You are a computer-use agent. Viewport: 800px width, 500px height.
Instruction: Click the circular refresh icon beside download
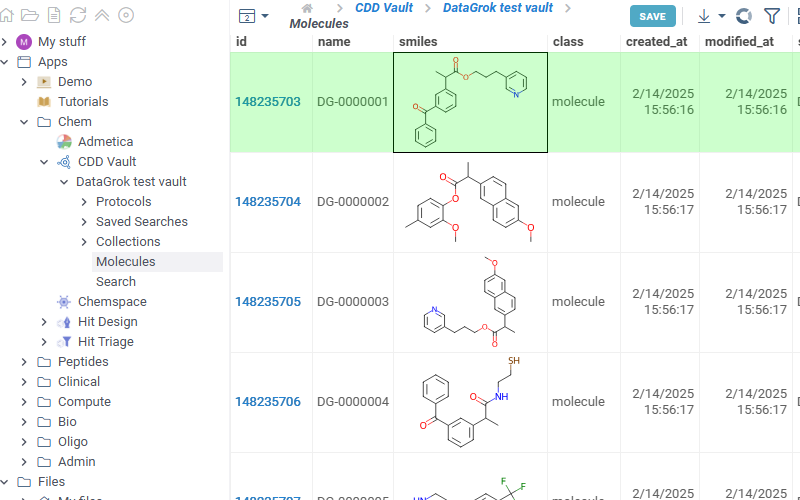point(743,16)
